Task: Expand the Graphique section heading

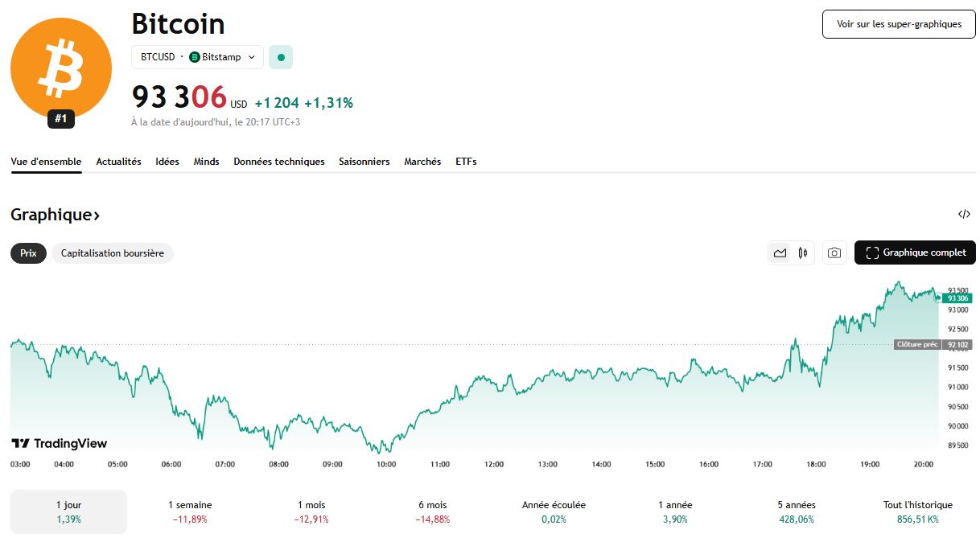Action: [x=55, y=215]
